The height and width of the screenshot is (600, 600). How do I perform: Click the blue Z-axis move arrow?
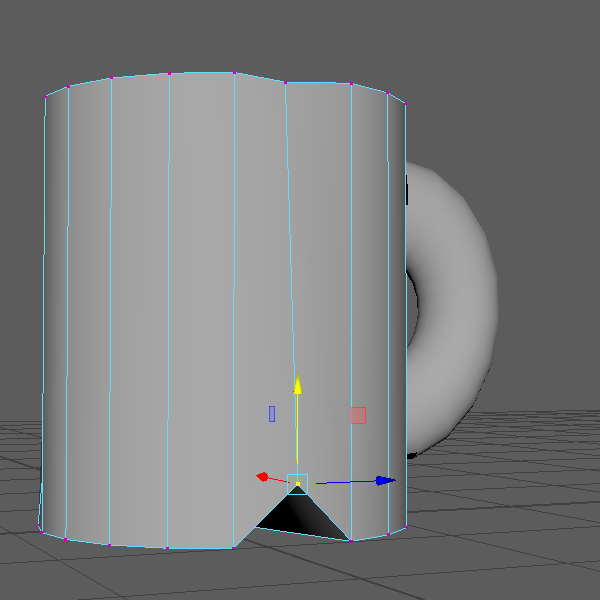384,481
